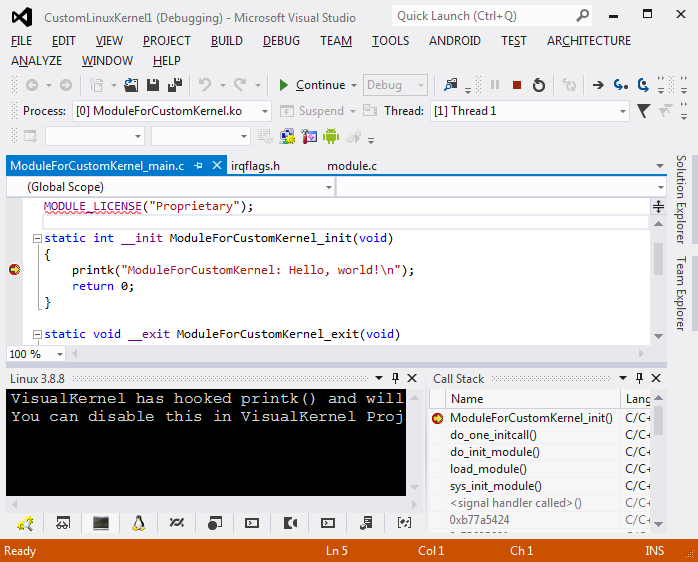
Task: Collapse the ModuleForCustomKernel_init function outline
Action: 37,239
